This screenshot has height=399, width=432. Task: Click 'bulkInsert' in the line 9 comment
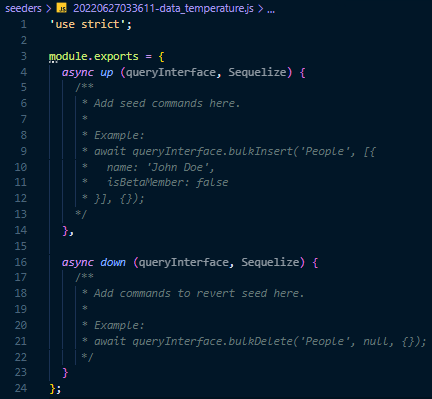(x=260, y=151)
